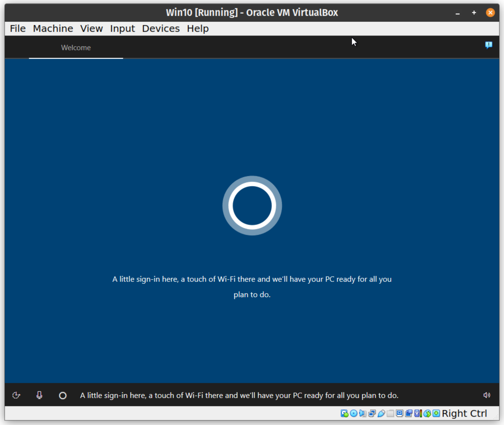Click the audio status icon in VirtualBox bar
Screen dimensions: 504x425
pos(363,413)
